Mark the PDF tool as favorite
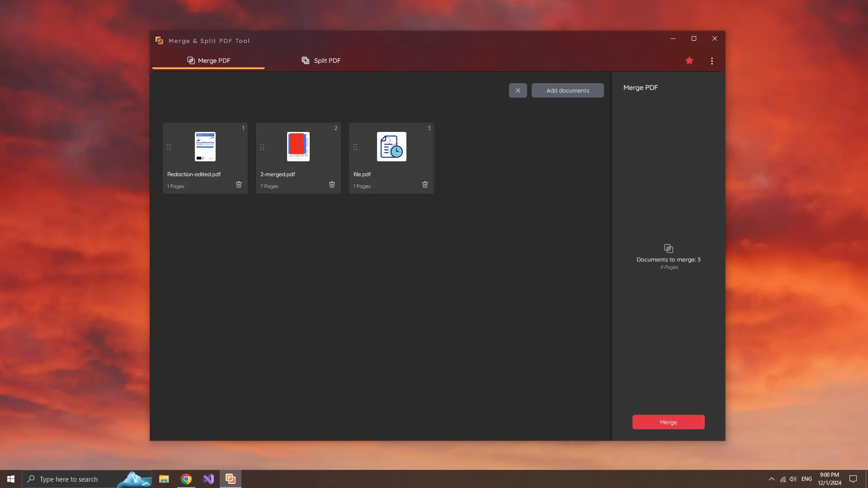868x488 pixels. [x=689, y=60]
